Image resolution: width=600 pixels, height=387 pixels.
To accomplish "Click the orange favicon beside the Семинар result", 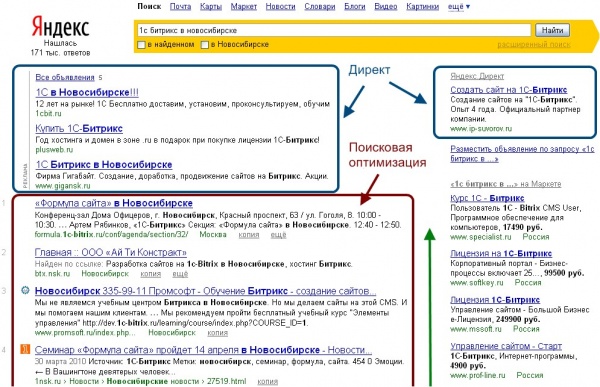I will pyautogui.click(x=25, y=349).
